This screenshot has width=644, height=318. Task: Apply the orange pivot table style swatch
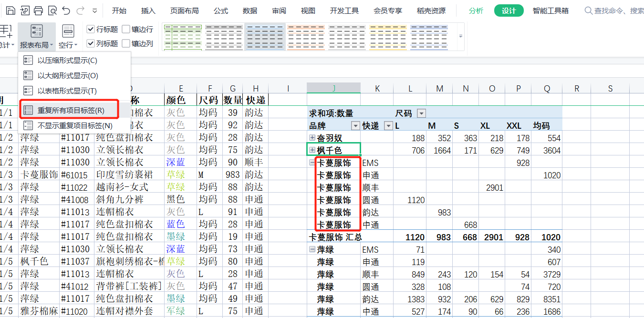(305, 37)
